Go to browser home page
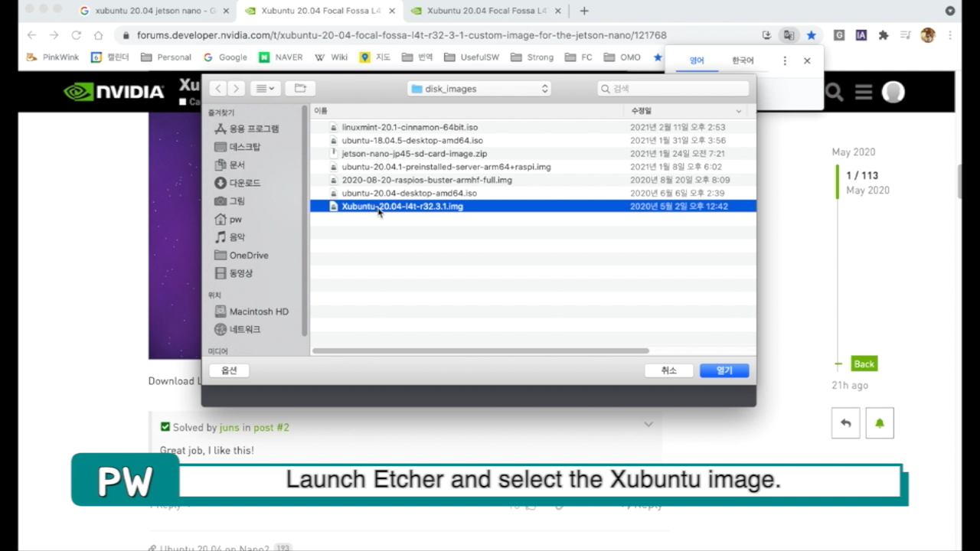Screen dimensions: 980x551 pos(98,35)
